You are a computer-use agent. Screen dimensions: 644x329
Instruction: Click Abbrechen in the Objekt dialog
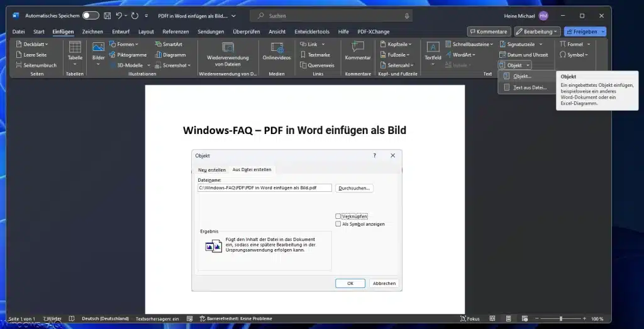384,284
